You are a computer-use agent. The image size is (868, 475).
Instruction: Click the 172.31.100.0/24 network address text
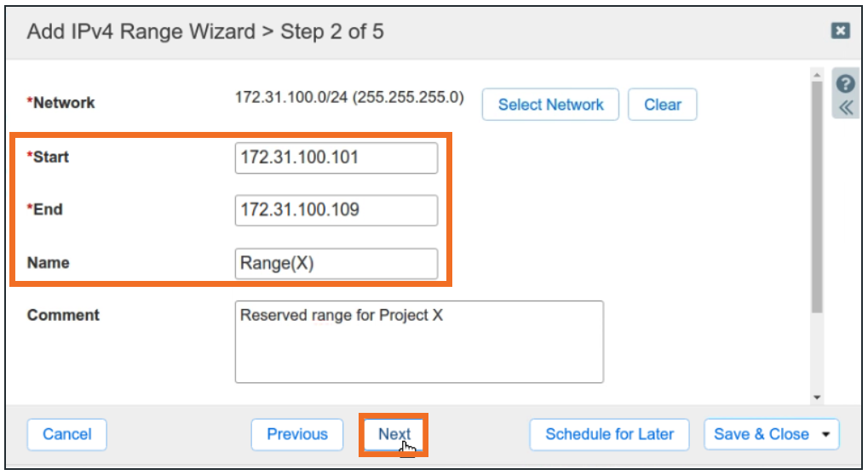(x=349, y=97)
